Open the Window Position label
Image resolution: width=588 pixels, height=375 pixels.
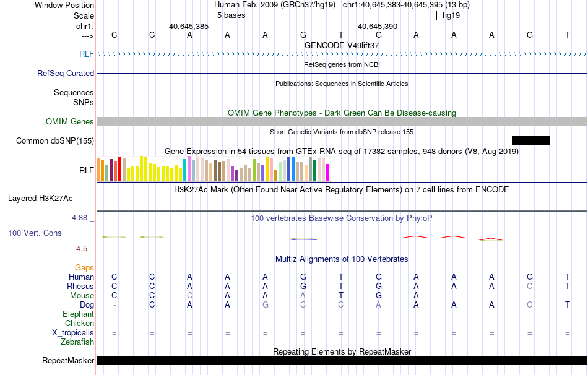[x=64, y=5]
